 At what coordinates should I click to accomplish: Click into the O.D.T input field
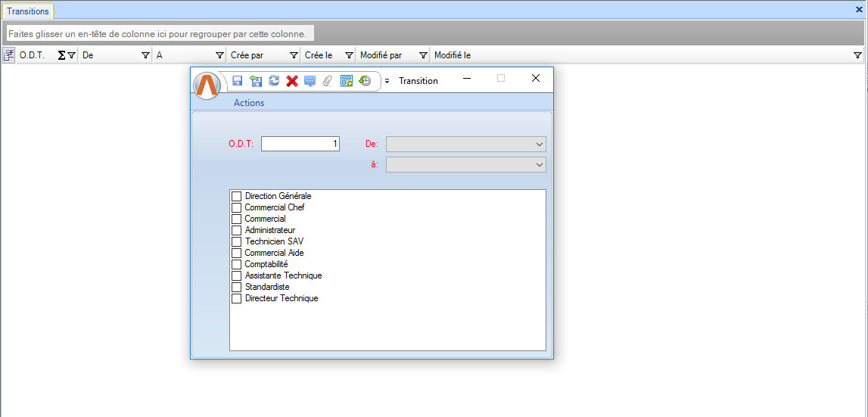click(x=300, y=144)
